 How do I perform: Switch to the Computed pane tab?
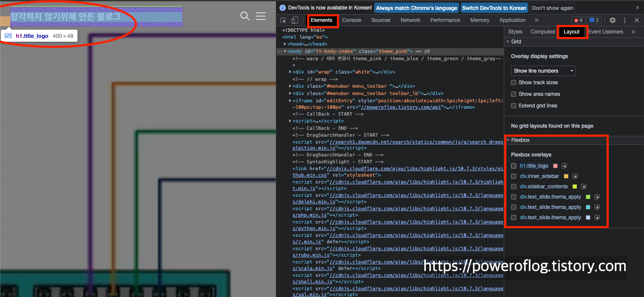pyautogui.click(x=543, y=32)
